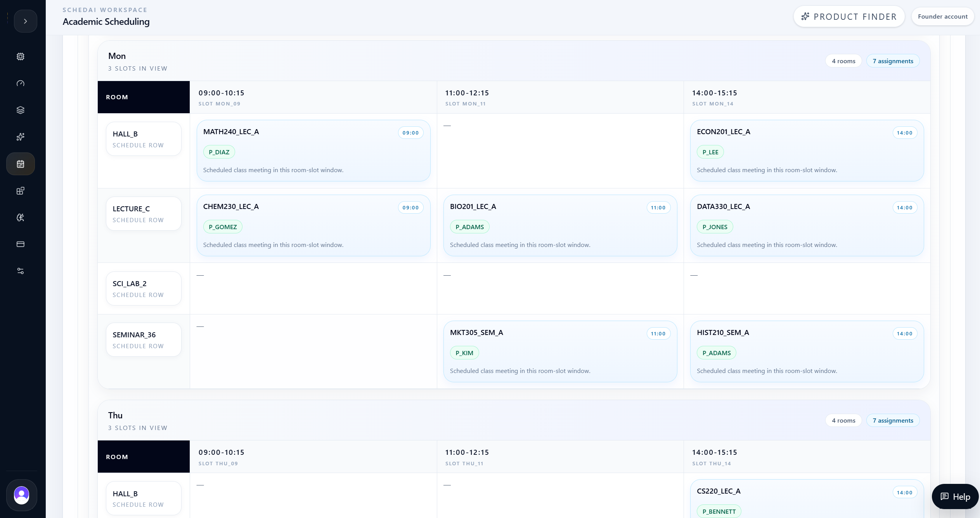This screenshot has width=980, height=518.
Task: Open the Founder account menu
Action: [x=942, y=17]
